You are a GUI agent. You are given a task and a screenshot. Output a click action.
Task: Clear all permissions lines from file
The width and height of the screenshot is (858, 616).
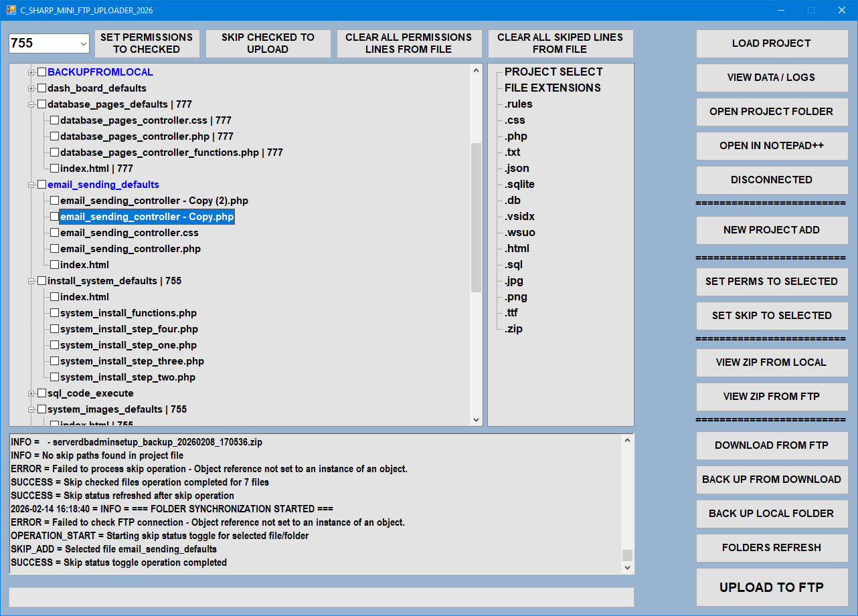pos(409,43)
